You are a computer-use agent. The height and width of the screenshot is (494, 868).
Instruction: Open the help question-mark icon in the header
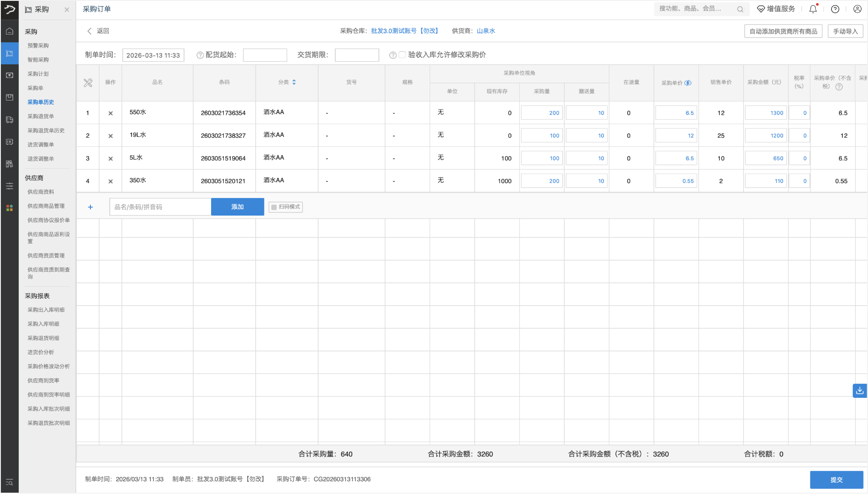[x=835, y=9]
